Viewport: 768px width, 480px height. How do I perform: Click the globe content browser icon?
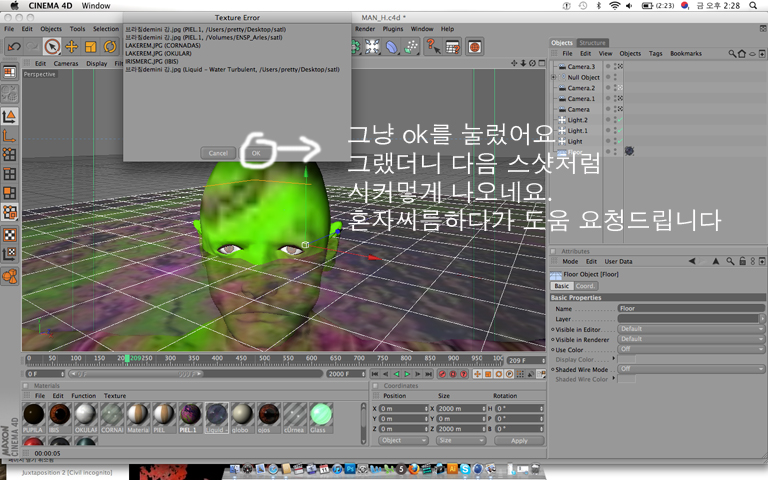tap(474, 47)
